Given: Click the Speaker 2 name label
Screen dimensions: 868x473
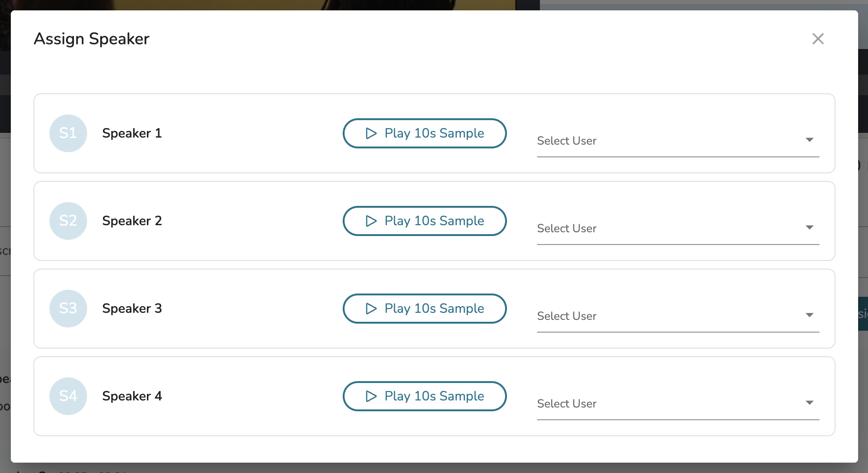Looking at the screenshot, I should point(132,221).
